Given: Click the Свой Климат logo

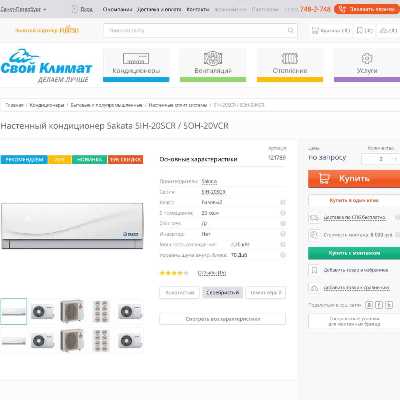Looking at the screenshot, I should 46,66.
